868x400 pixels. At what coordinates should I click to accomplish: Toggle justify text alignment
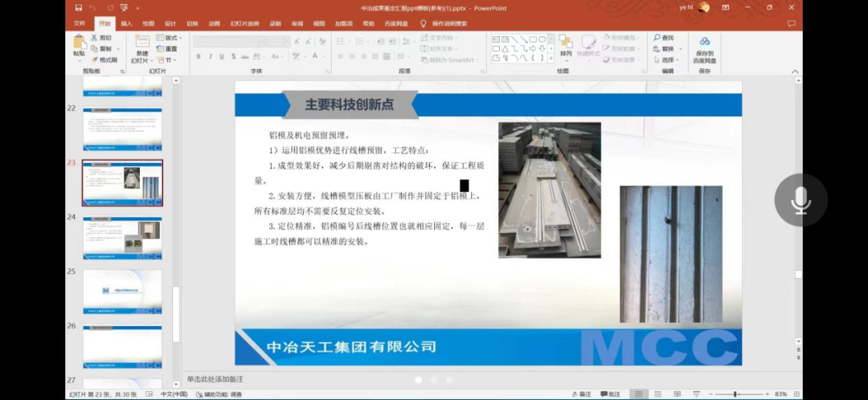tap(376, 56)
